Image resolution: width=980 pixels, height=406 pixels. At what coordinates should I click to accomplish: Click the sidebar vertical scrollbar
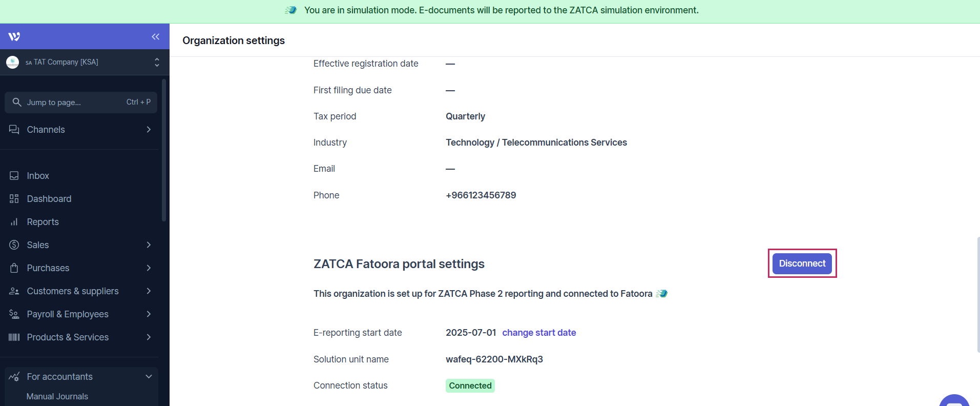164,149
